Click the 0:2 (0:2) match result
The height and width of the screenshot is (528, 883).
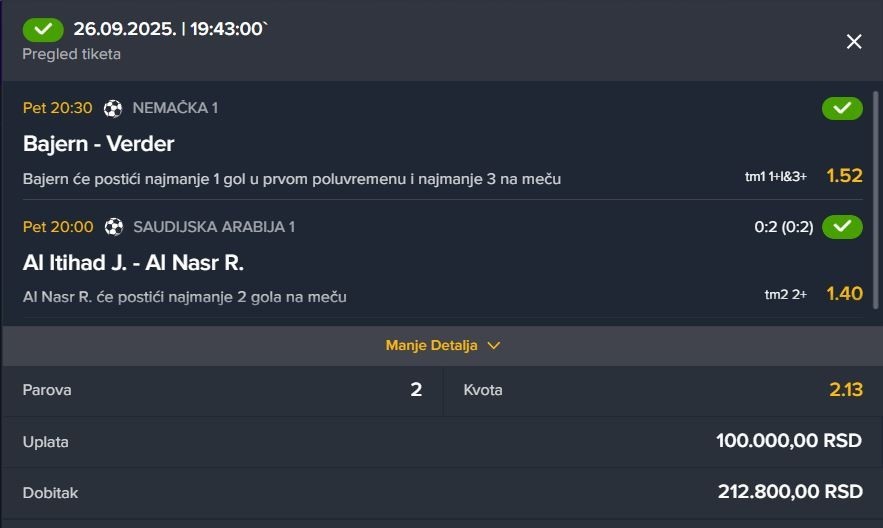pos(784,227)
